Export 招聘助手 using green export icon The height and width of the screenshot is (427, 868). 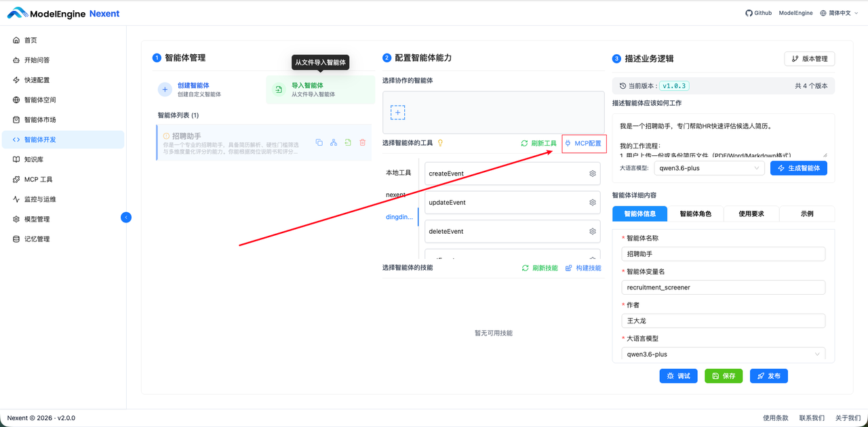(x=348, y=142)
